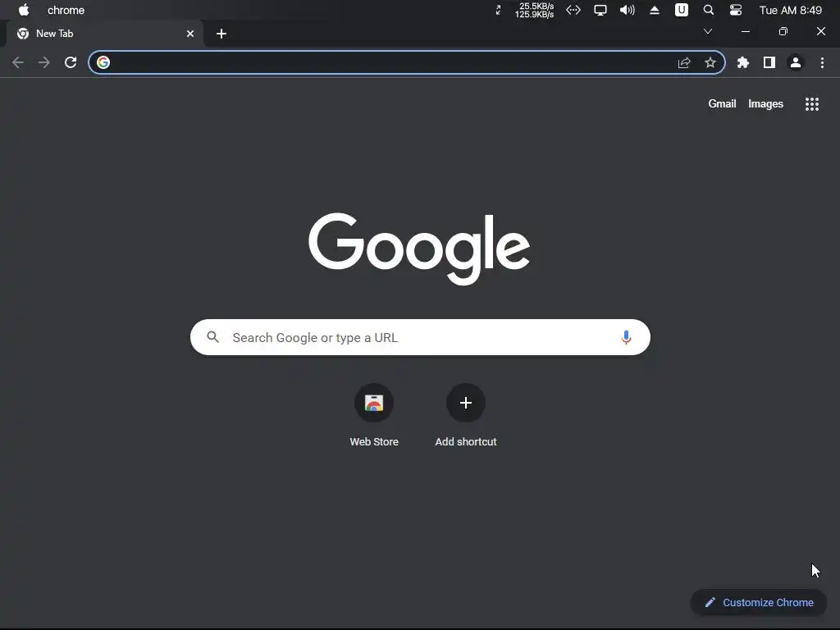Reload the current page
Viewport: 840px width, 630px height.
pos(71,62)
